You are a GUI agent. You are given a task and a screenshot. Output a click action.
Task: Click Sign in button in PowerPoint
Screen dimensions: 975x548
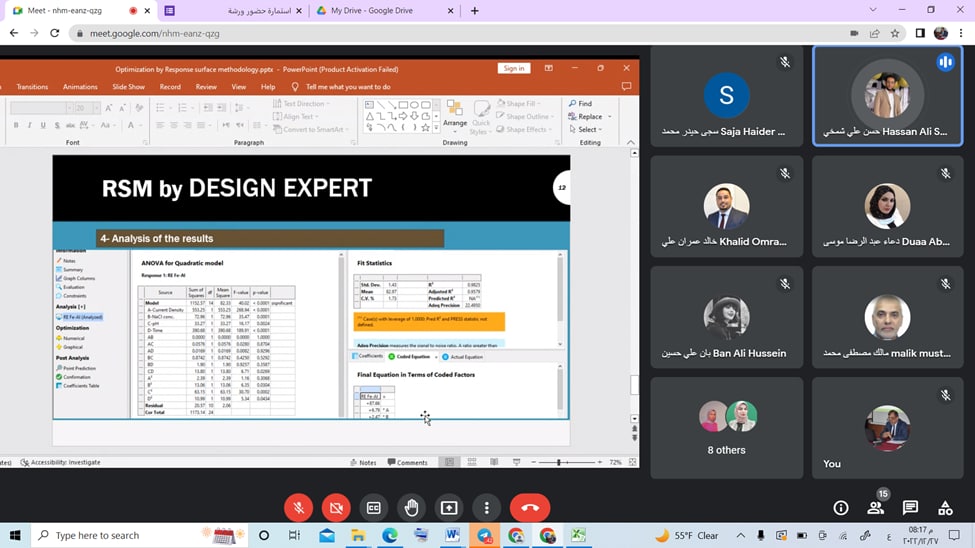(x=513, y=68)
